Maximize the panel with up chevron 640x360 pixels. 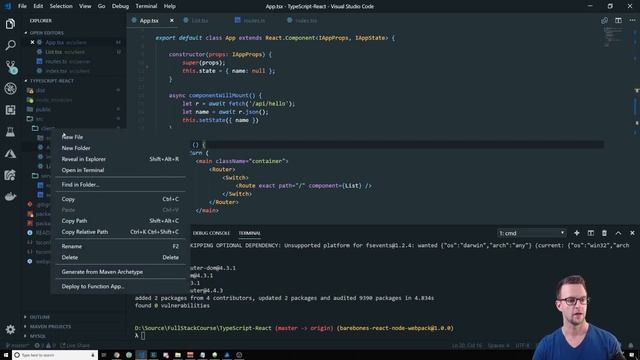(x=618, y=233)
